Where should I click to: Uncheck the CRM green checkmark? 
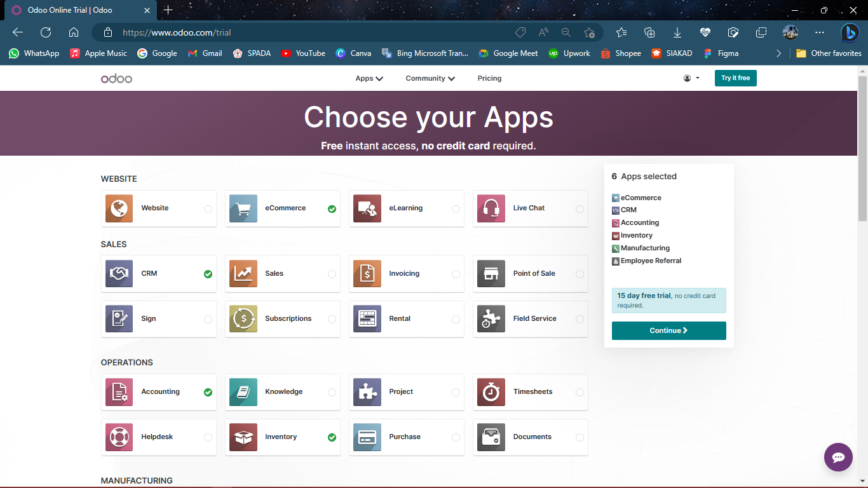click(x=208, y=274)
